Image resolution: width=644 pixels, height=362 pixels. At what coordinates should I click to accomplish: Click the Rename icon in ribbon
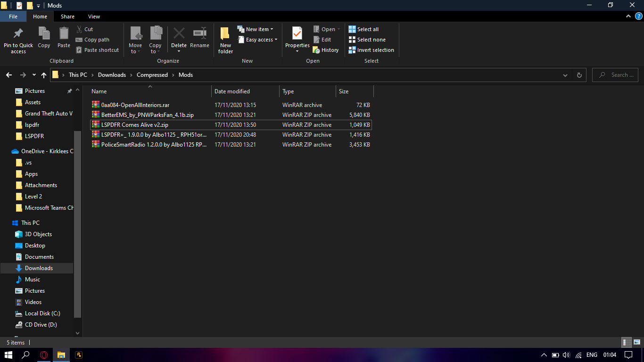[199, 34]
